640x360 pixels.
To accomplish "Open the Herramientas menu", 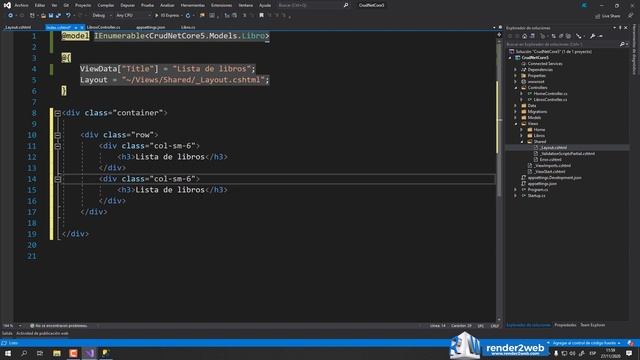I will click(x=193, y=5).
